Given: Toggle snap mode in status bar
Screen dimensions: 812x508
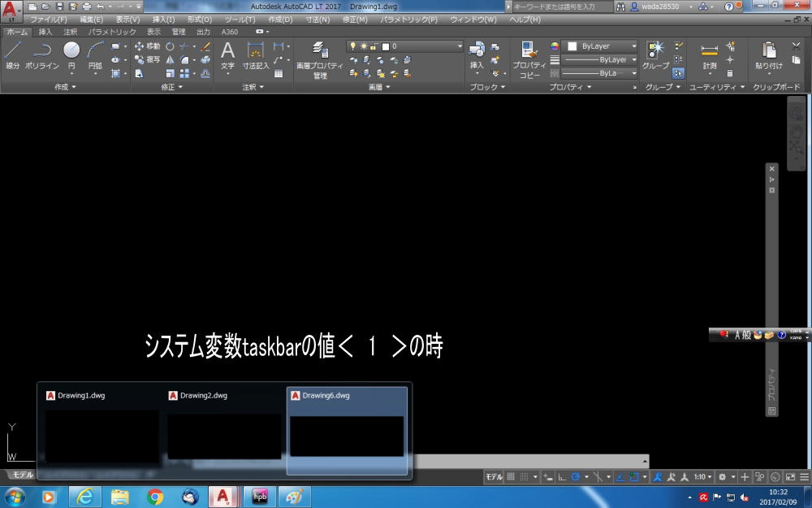Looking at the screenshot, I should [524, 476].
